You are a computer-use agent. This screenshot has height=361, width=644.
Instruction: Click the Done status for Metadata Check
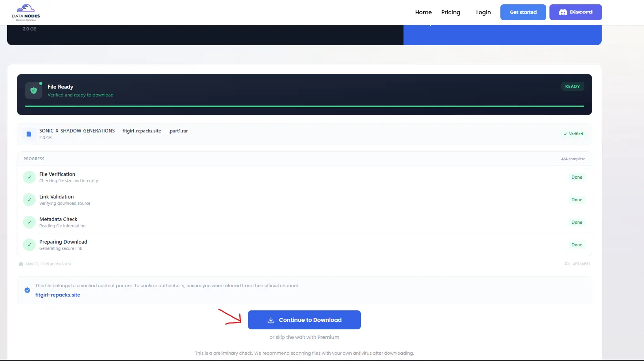tap(577, 222)
